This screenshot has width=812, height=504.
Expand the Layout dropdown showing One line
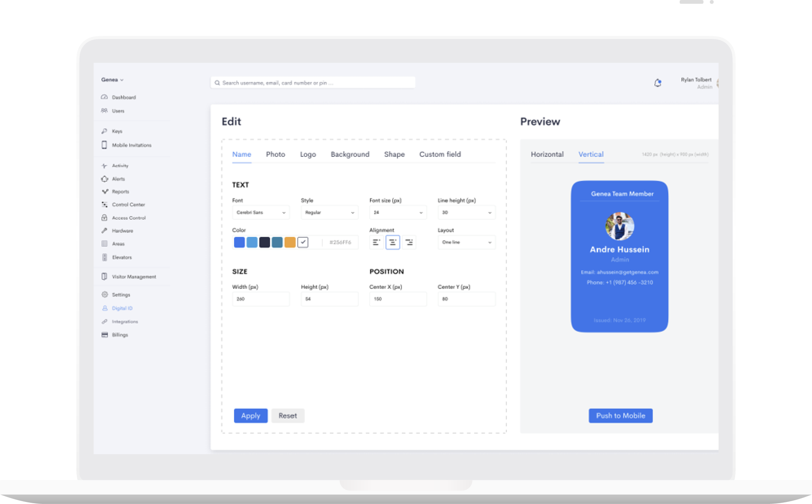click(x=466, y=242)
